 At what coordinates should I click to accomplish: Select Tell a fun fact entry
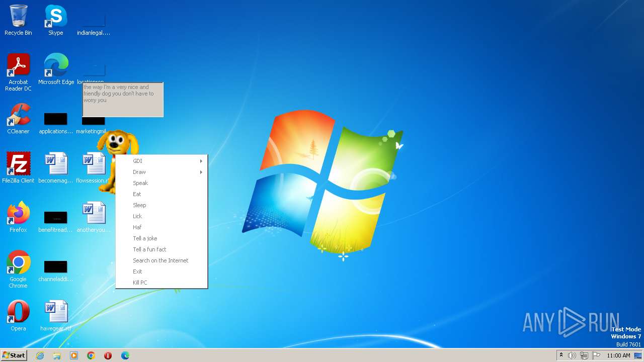click(x=162, y=249)
